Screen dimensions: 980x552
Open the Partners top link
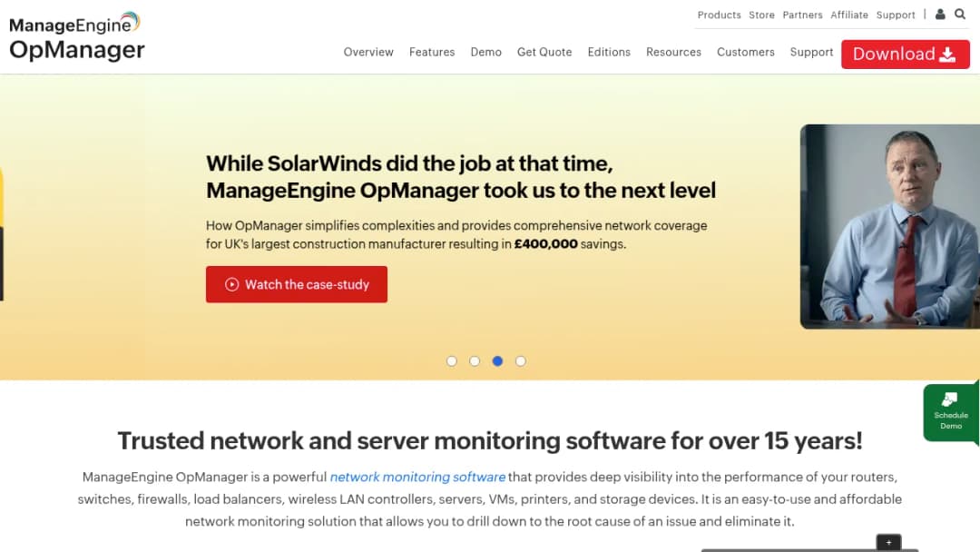coord(802,15)
